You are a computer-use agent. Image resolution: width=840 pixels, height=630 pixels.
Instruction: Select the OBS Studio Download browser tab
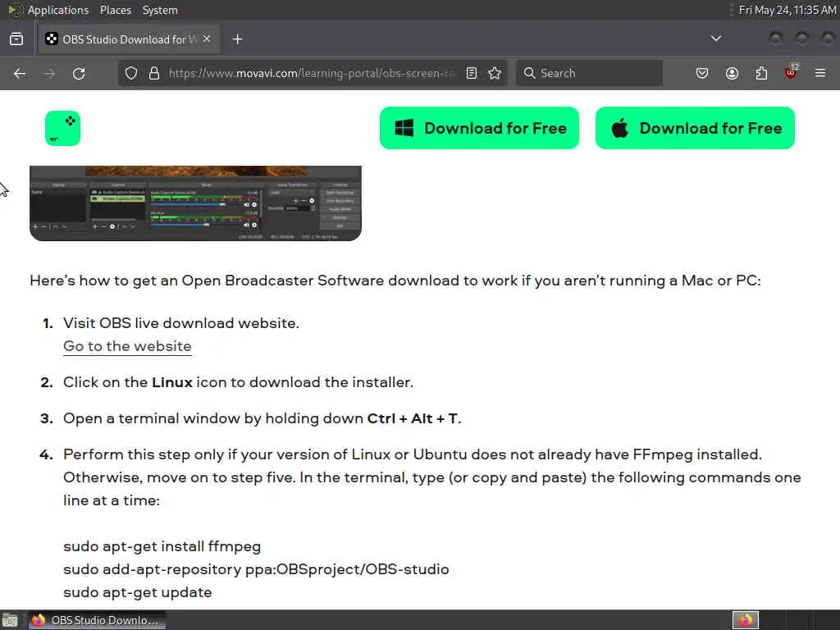[129, 39]
